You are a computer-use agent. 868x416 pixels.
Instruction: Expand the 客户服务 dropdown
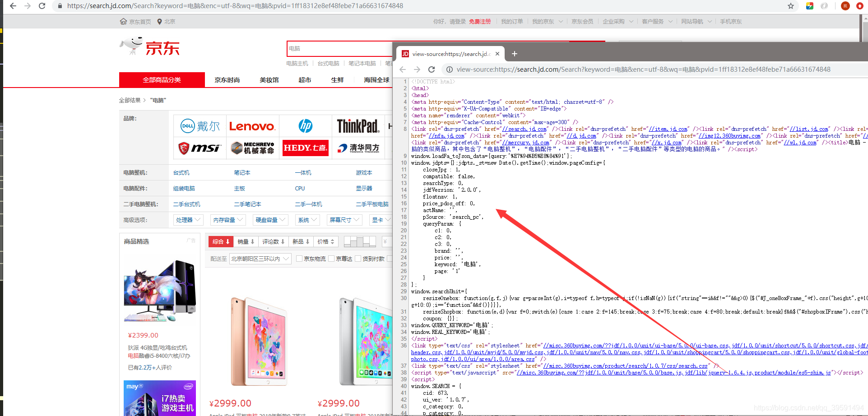(x=657, y=22)
